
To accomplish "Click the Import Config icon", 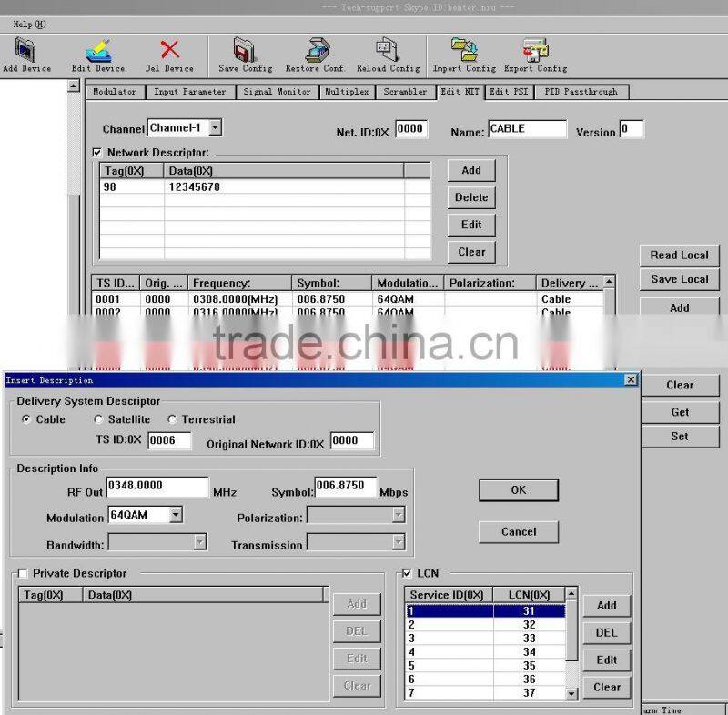I will [x=466, y=50].
